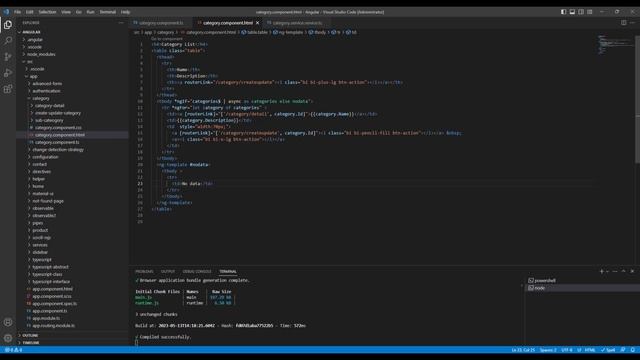Image resolution: width=640 pixels, height=360 pixels.
Task: Click the panel ellipsis icon left of the maximize caret
Action: pyautogui.click(x=615, y=271)
